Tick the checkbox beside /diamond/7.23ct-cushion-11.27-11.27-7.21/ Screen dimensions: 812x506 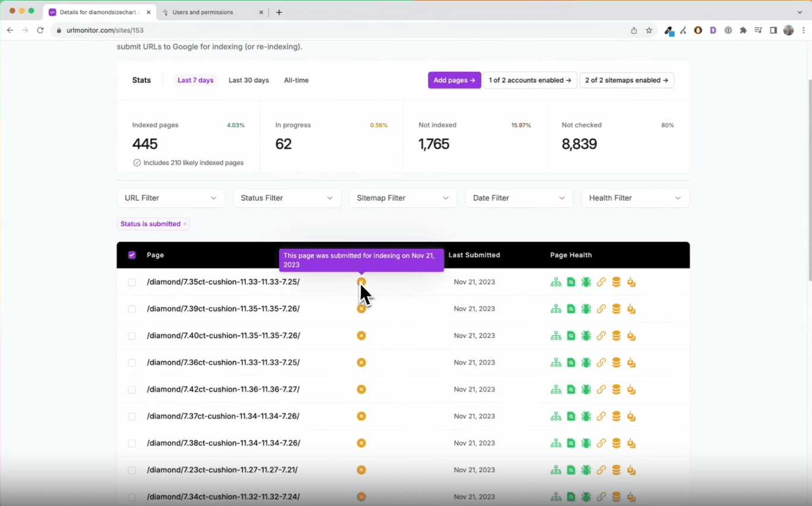click(131, 470)
